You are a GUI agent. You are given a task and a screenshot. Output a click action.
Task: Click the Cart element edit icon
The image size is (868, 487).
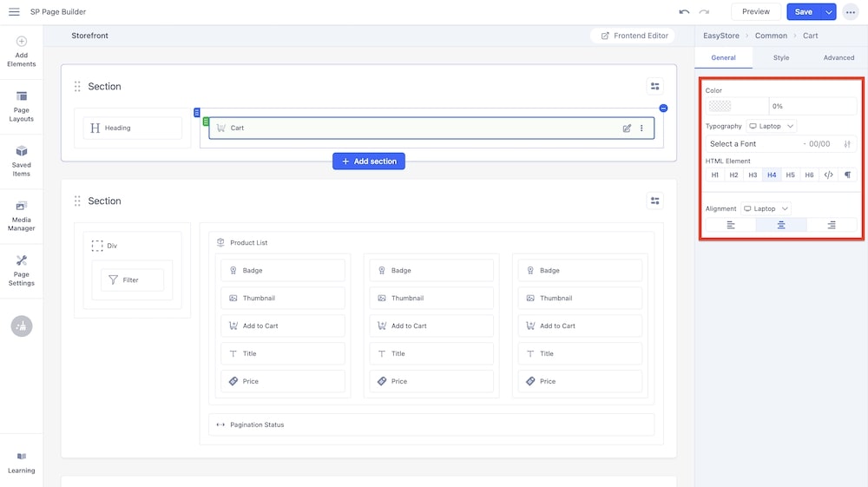(627, 128)
